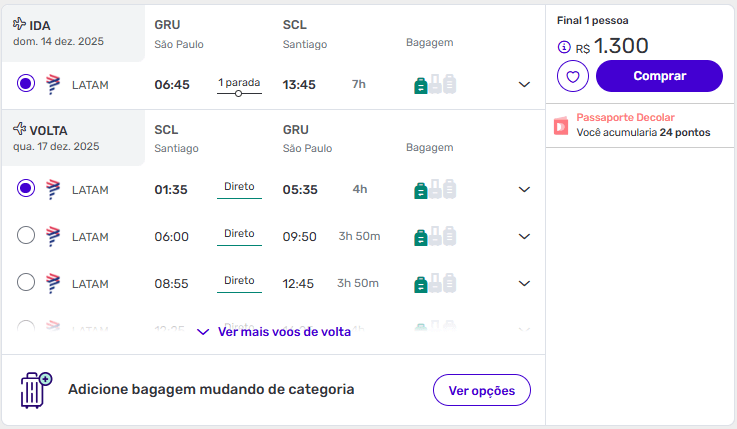Screen dimensions: 737x429
Task: Select the 06:45 LATAM outbound flight radio
Action: pyautogui.click(x=26, y=84)
